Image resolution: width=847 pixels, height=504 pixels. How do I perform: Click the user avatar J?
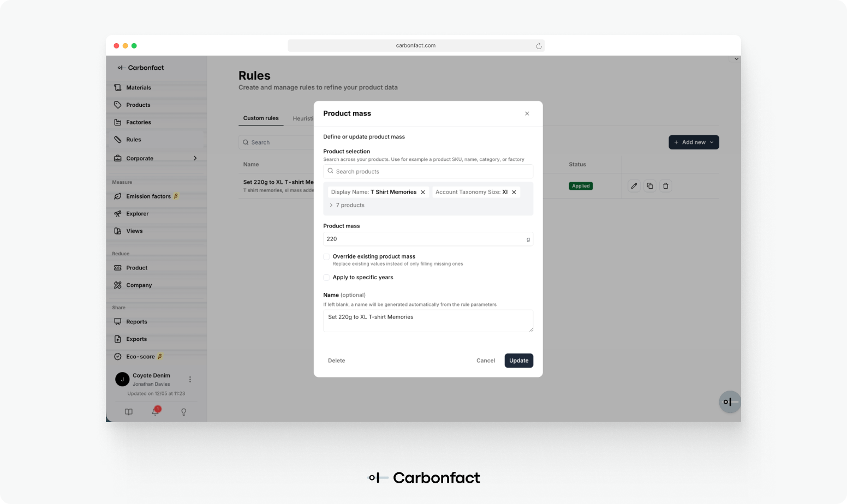click(122, 379)
